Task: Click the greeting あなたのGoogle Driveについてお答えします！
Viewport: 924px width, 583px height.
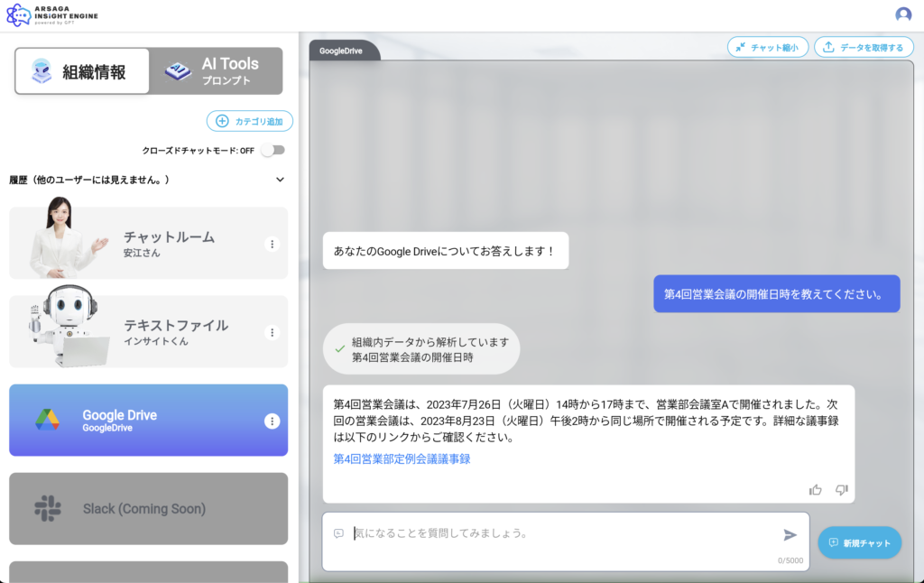Action: pyautogui.click(x=446, y=251)
